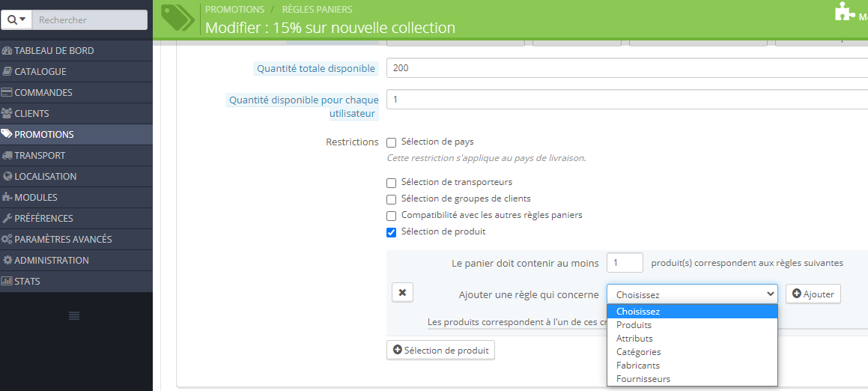
Task: Select Produits option in list
Action: click(693, 325)
